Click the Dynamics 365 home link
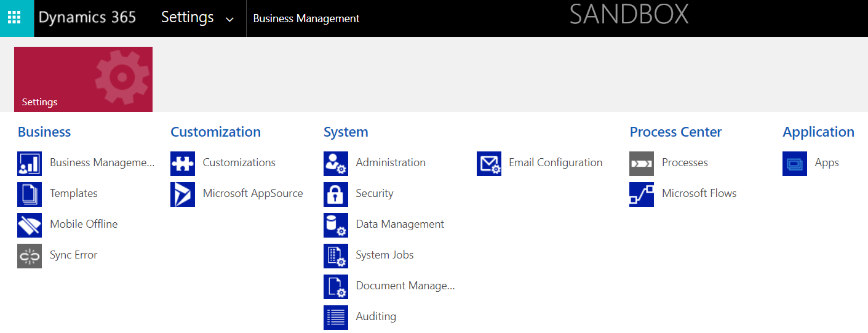This screenshot has height=333, width=868. [87, 18]
